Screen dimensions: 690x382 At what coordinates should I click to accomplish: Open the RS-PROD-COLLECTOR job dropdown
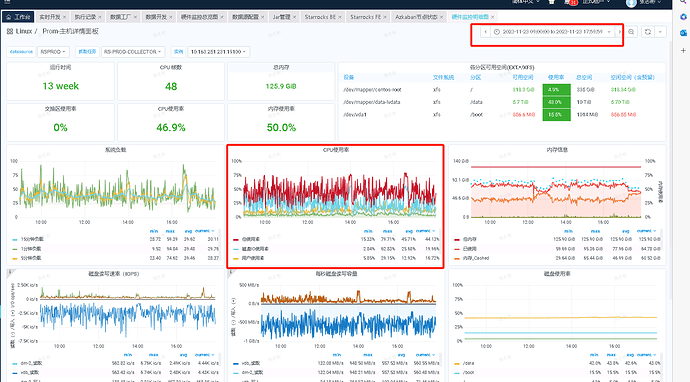pos(133,51)
